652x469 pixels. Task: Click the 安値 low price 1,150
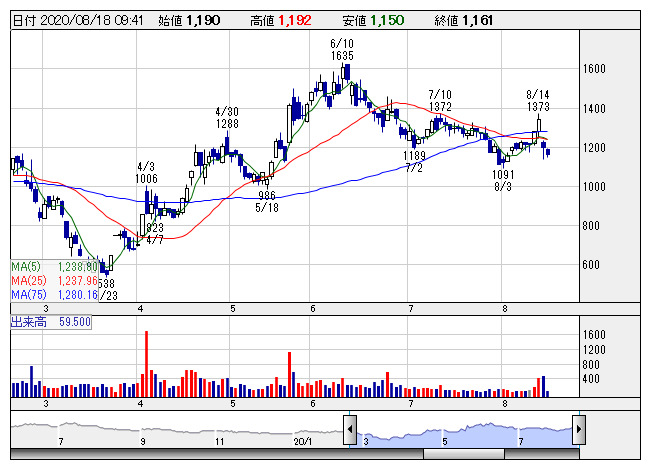pos(387,20)
